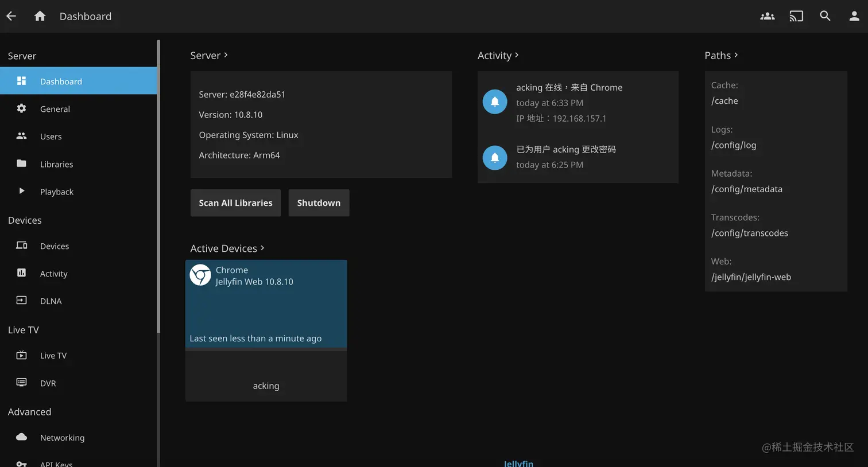
Task: Go back with the top-left arrow
Action: 11,16
